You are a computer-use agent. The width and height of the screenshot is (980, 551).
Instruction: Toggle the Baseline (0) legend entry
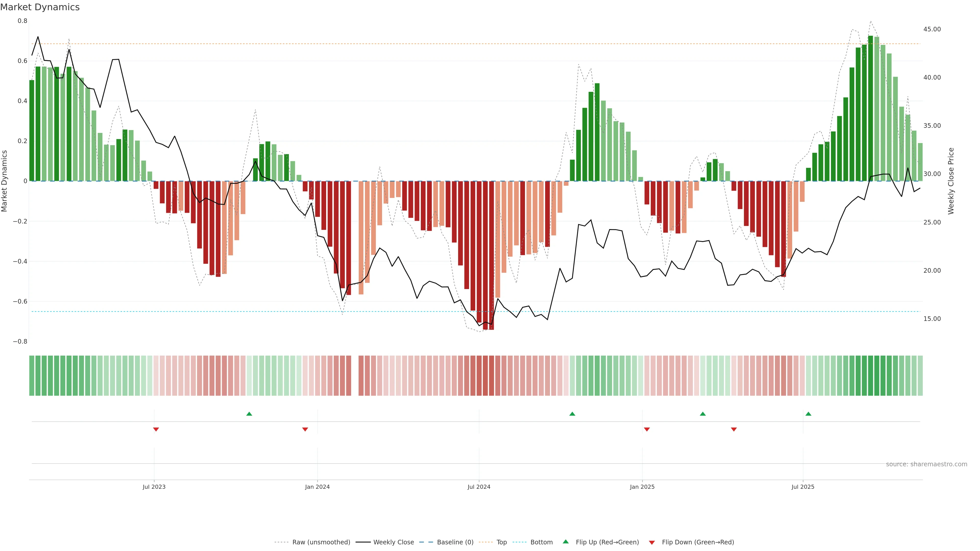point(455,542)
